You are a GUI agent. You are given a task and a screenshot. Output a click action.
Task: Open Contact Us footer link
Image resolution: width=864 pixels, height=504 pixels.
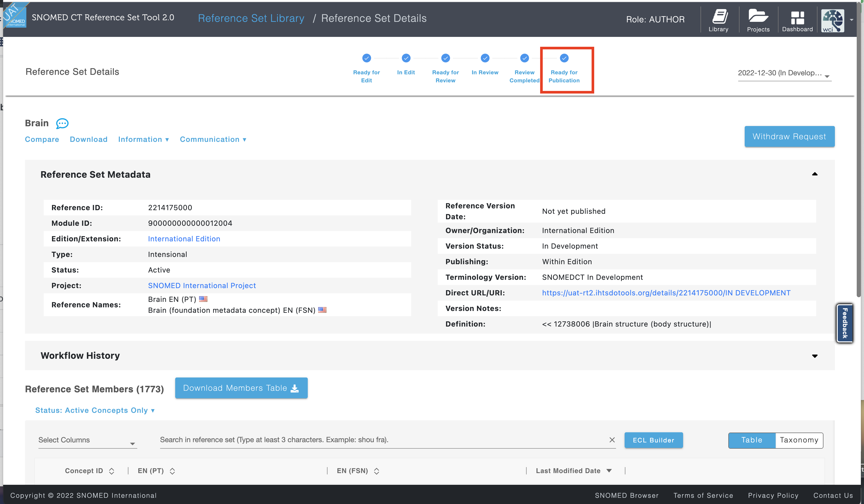point(833,495)
